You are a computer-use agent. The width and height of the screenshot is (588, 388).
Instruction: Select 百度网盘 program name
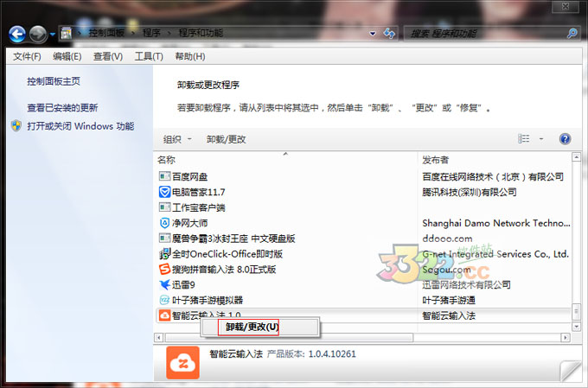(x=189, y=176)
